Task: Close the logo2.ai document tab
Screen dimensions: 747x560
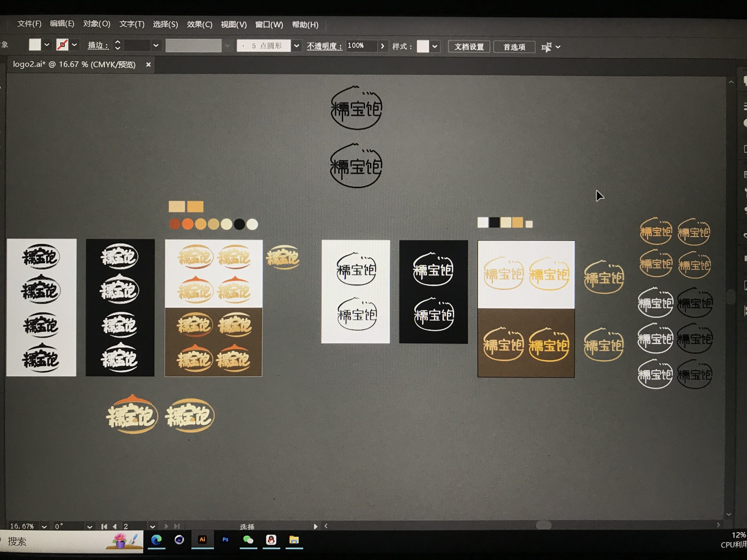Action: (148, 64)
